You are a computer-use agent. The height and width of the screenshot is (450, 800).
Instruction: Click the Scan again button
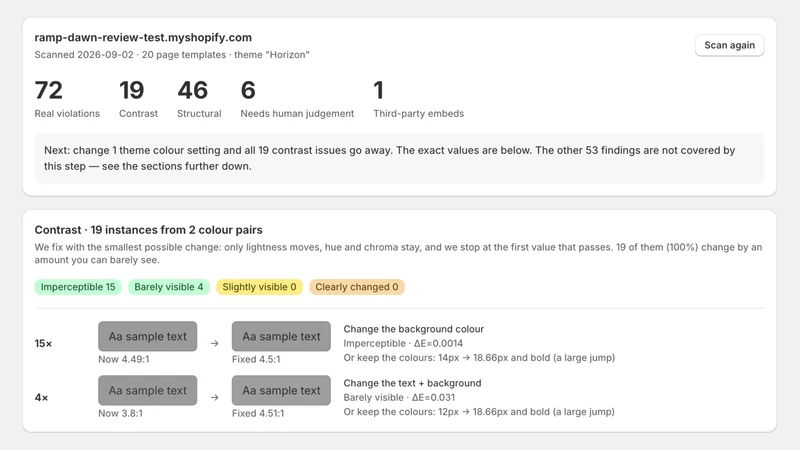729,45
